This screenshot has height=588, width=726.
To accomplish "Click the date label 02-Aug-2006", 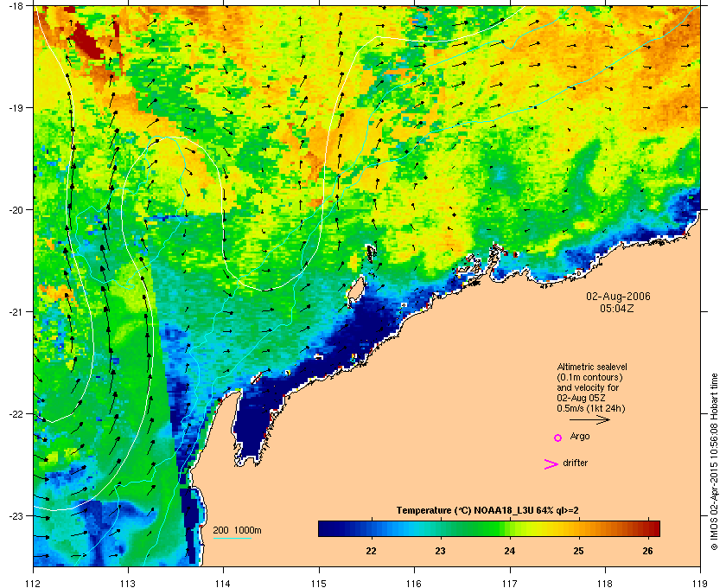I will point(618,296).
